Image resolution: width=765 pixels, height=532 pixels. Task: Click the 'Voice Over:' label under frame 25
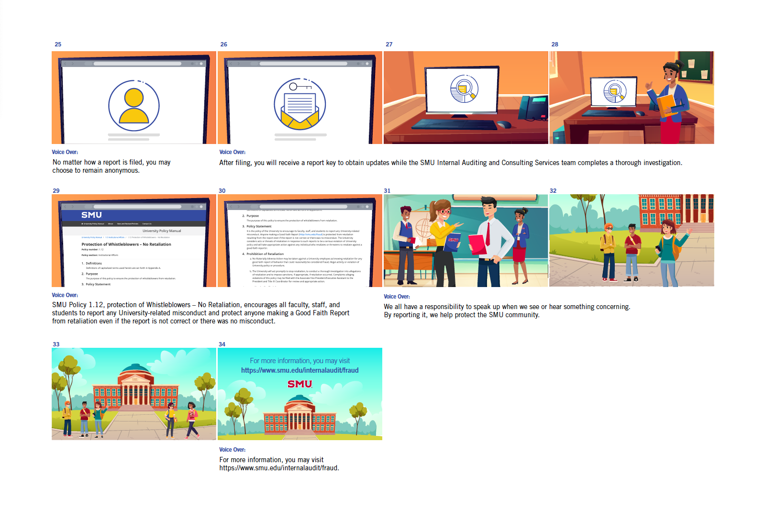point(65,152)
